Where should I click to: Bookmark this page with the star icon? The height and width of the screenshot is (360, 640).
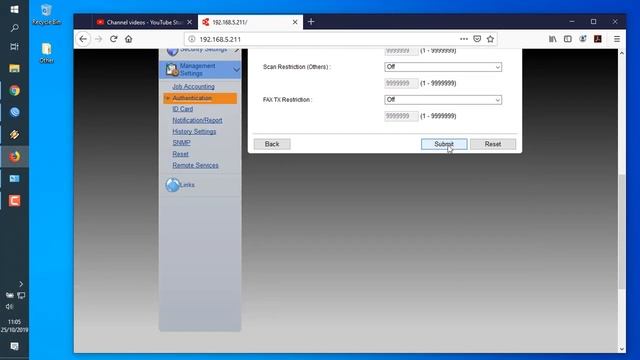pyautogui.click(x=490, y=39)
